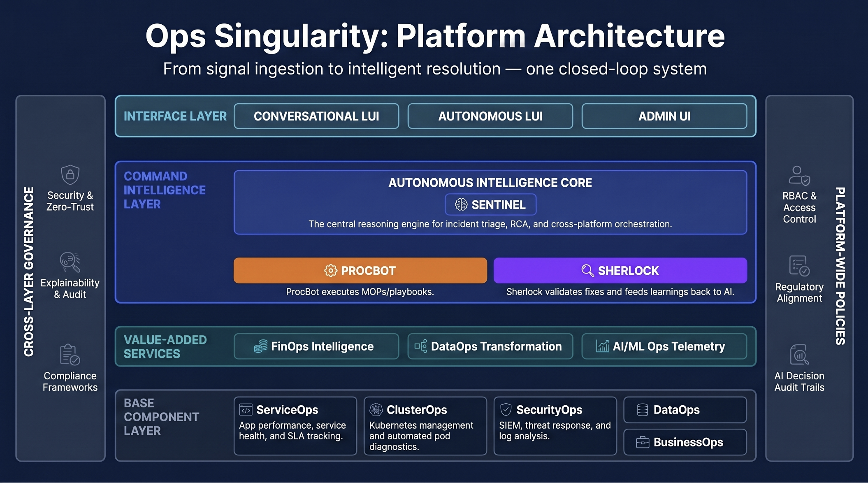
Task: Click the purple SHERLOCK bar
Action: pos(620,271)
